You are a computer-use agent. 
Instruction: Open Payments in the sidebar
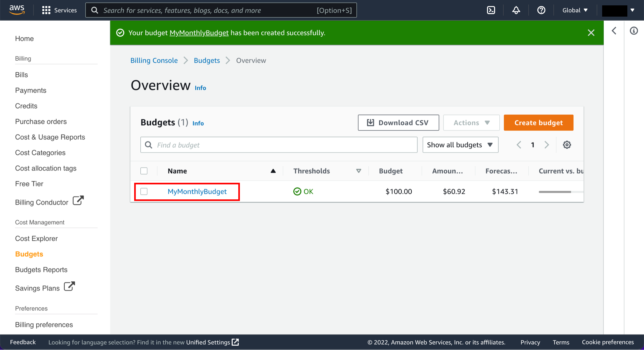pos(31,90)
